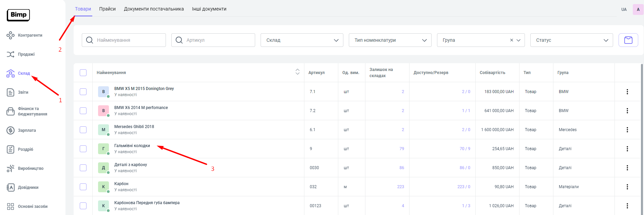Expand the Склад filter dropdown
Image resolution: width=644 pixels, height=215 pixels.
tap(302, 40)
